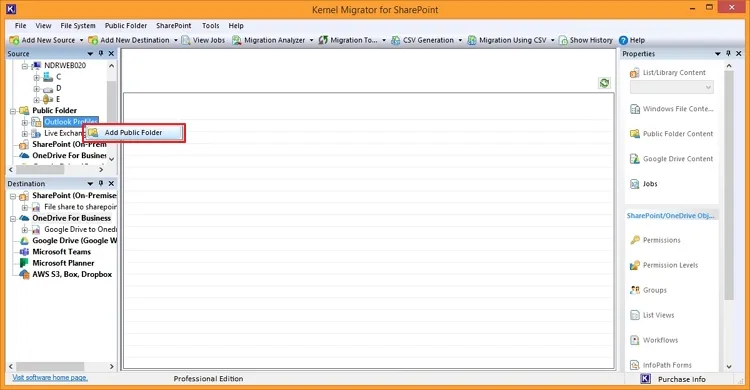Image resolution: width=750 pixels, height=390 pixels.
Task: Click the Microsoft Teams icon in Destination
Action: [x=24, y=252]
